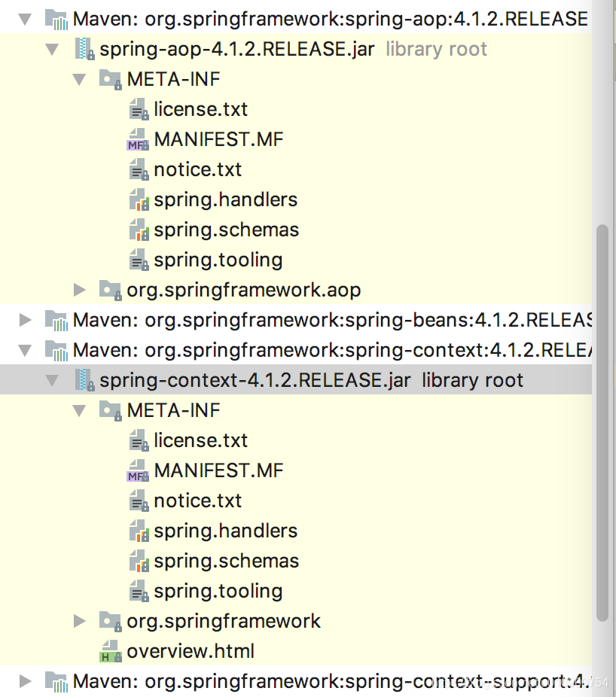Open license.txt in spring-aop jar

200,109
